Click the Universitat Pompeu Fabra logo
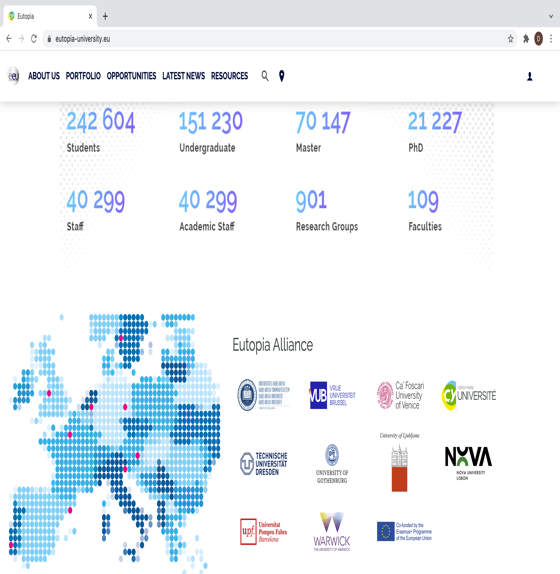Image resolution: width=560 pixels, height=574 pixels. pyautogui.click(x=264, y=532)
